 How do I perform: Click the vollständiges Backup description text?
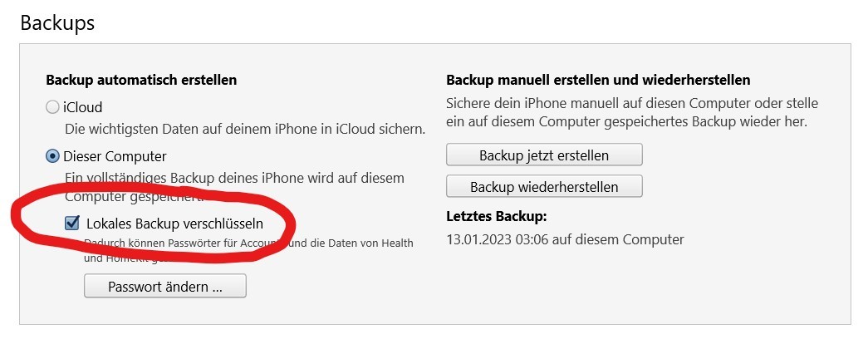click(234, 179)
